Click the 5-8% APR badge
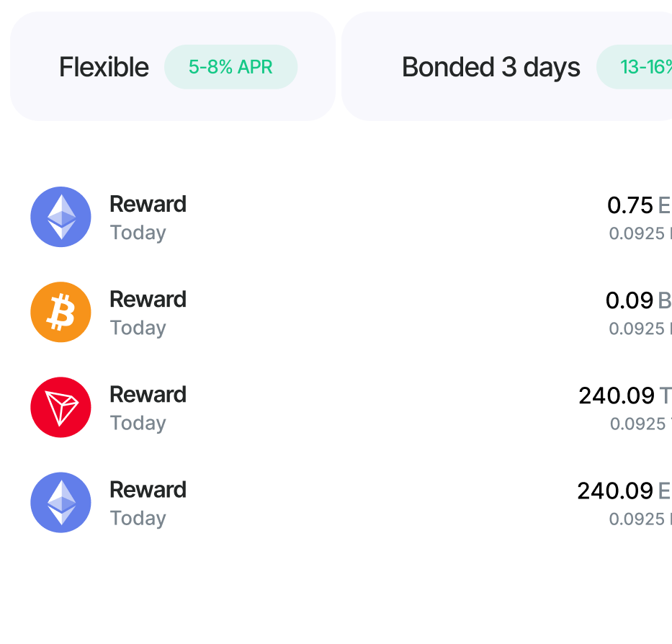This screenshot has height=644, width=672. click(x=230, y=67)
